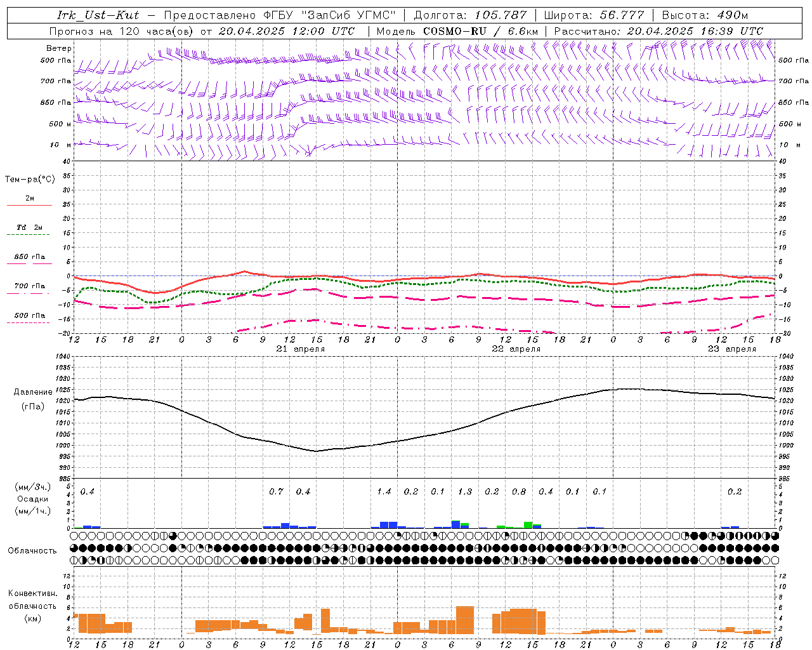
Task: Click the Давление pressure panel label
Action: [x=33, y=392]
